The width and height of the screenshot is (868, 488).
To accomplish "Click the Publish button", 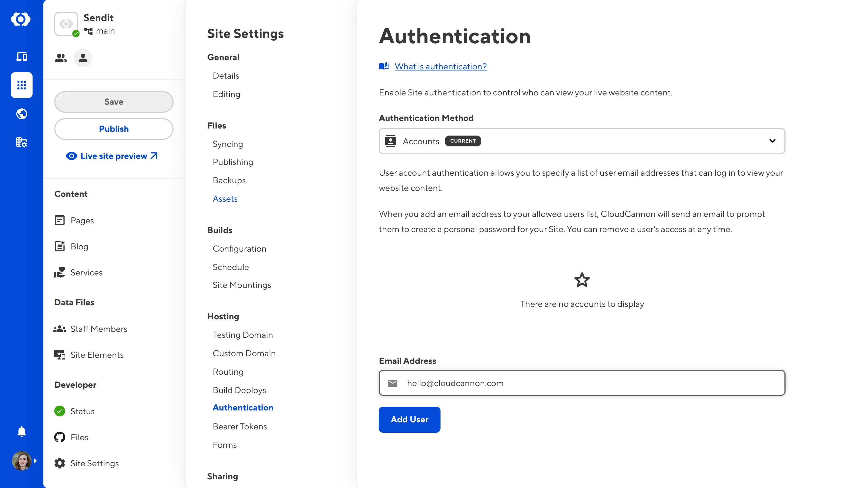I will tap(114, 129).
